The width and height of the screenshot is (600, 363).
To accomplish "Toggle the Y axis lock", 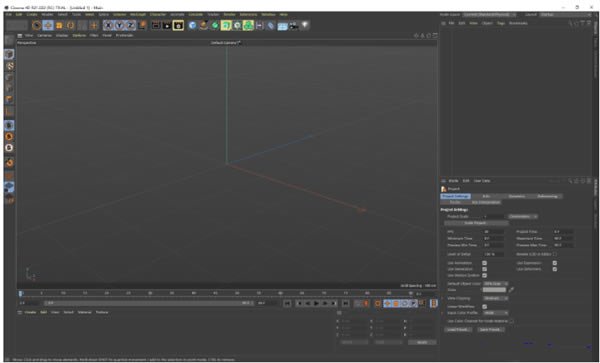I will 119,26.
